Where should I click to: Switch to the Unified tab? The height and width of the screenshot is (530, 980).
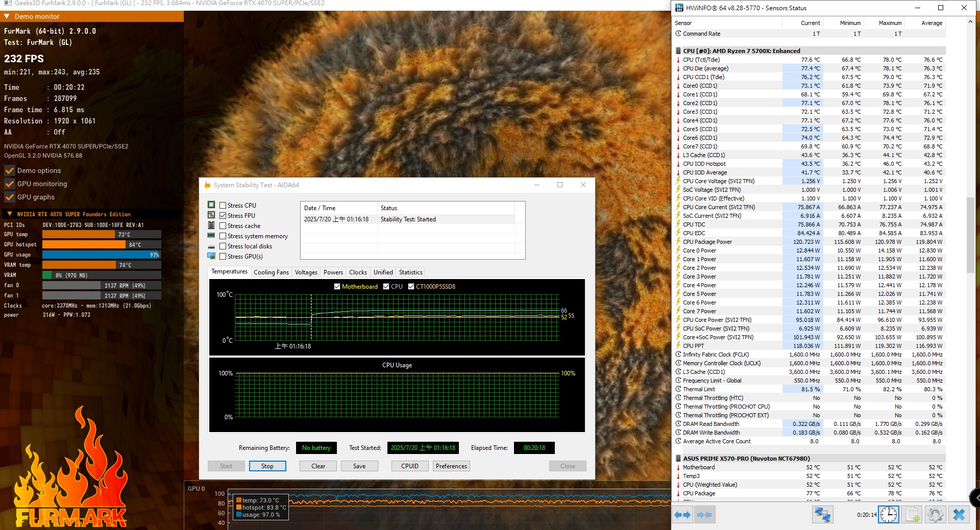[x=383, y=272]
